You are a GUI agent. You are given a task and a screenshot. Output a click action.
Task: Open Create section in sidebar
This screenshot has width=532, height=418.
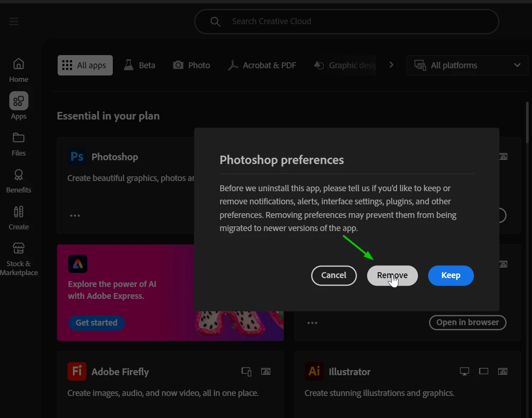coord(19,218)
